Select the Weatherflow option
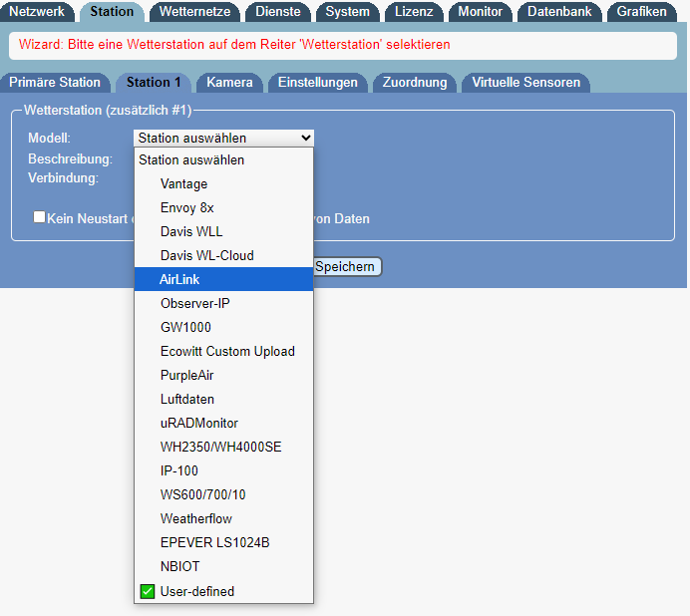Image resolution: width=690 pixels, height=616 pixels. tap(195, 519)
